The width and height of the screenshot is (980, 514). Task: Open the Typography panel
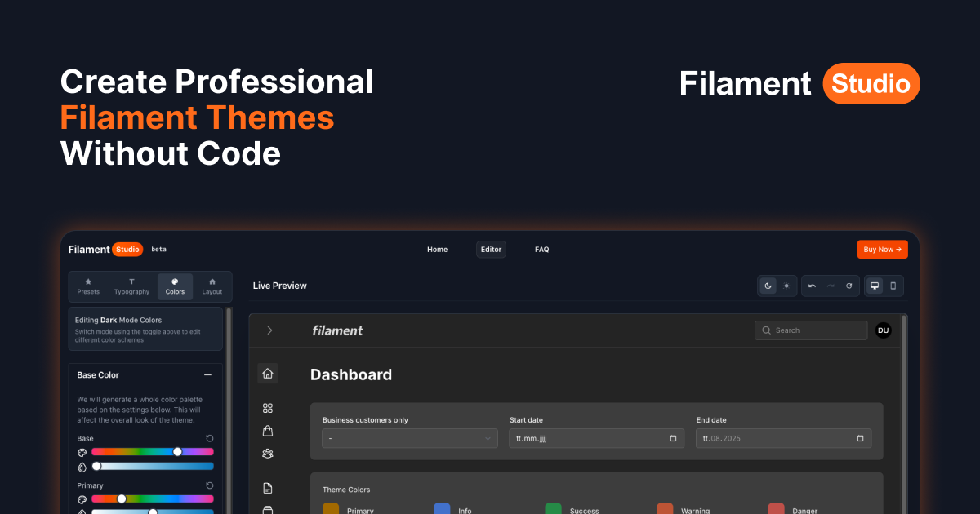[131, 286]
